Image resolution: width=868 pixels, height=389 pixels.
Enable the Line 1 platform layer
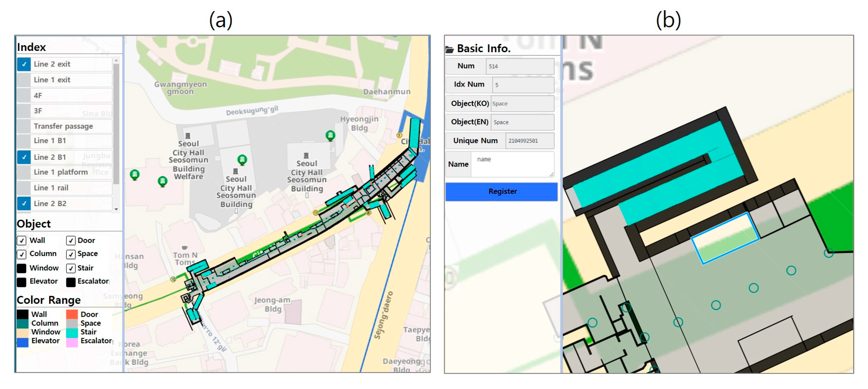tap(24, 172)
